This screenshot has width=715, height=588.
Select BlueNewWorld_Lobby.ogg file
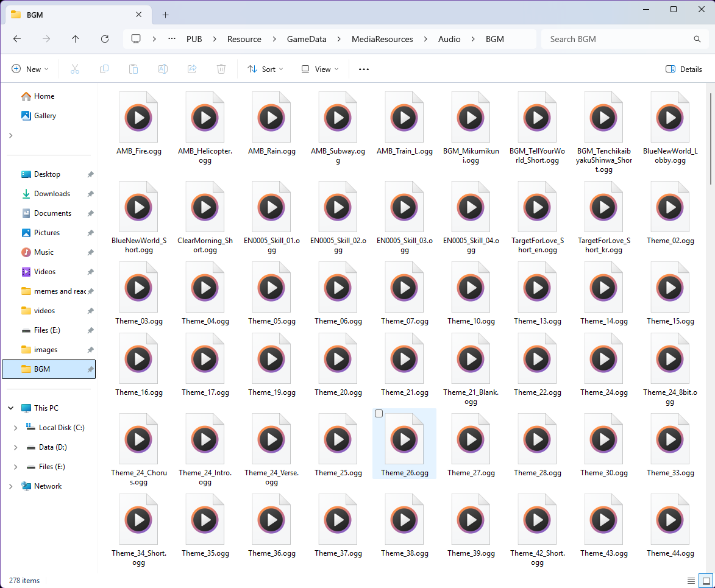click(x=671, y=128)
